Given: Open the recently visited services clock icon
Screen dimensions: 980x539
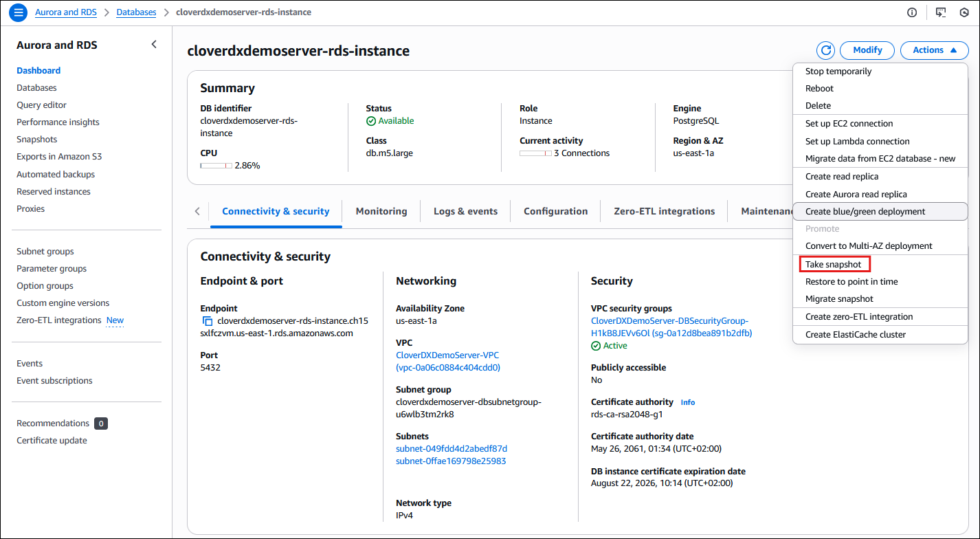Looking at the screenshot, I should pos(964,12).
